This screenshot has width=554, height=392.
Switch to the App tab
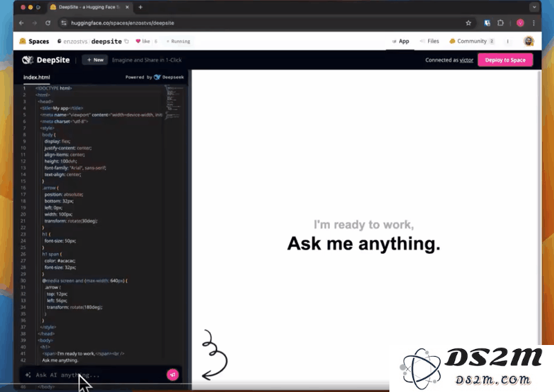click(400, 41)
